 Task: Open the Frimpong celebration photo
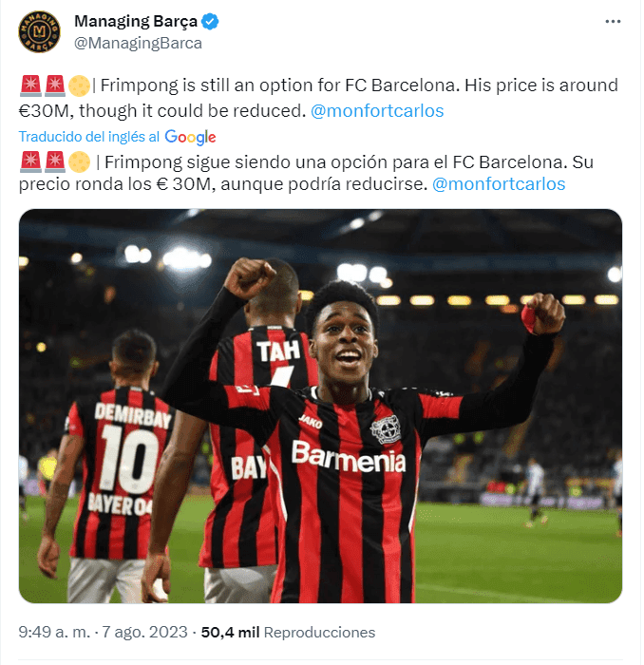(x=320, y=406)
